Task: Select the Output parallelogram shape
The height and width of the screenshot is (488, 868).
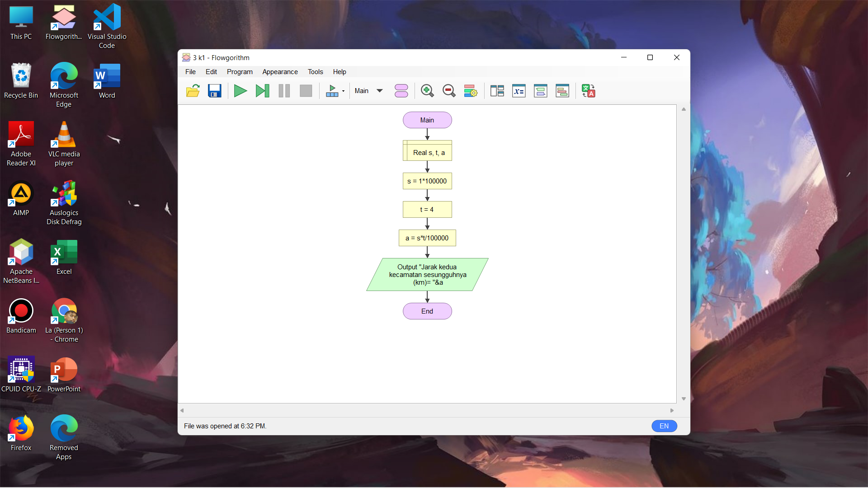Action: point(427,275)
